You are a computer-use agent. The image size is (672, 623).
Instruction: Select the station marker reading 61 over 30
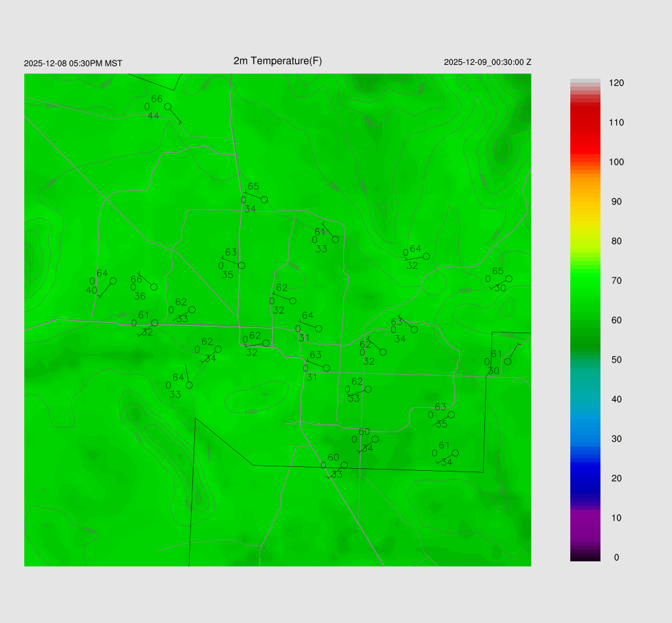coord(507,361)
